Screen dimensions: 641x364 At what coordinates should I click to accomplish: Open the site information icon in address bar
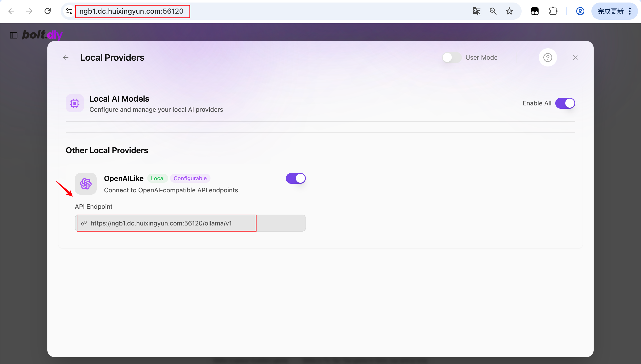point(69,11)
